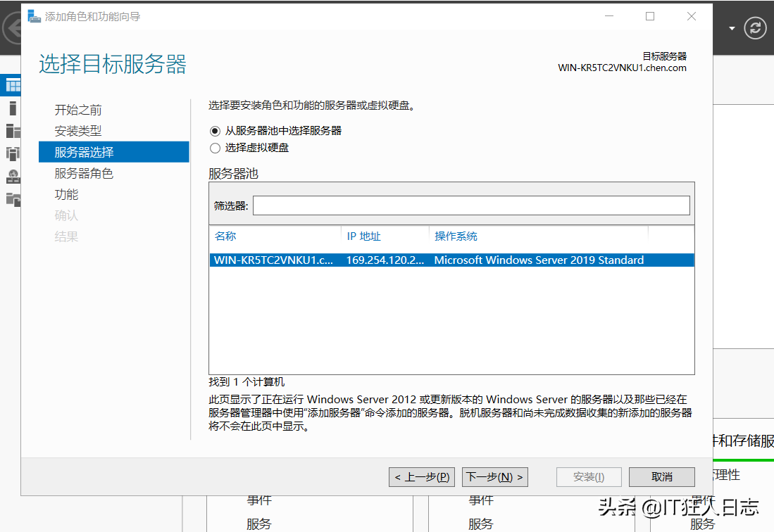774x532 pixels.
Task: Open file and storage services sidebar icon
Action: click(x=13, y=198)
